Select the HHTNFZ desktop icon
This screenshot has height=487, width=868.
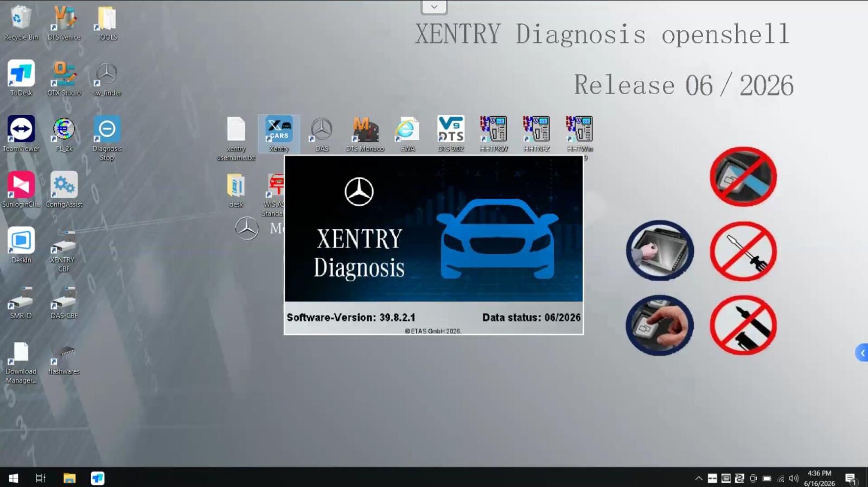coord(537,134)
